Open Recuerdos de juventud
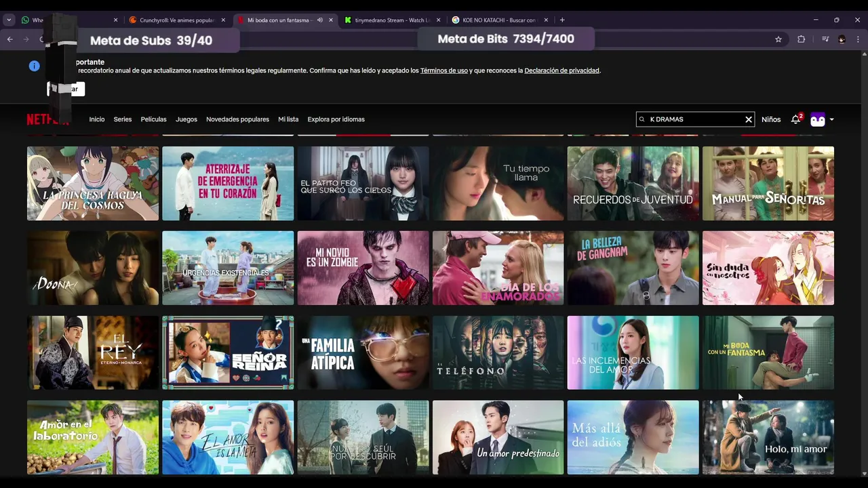 point(633,184)
